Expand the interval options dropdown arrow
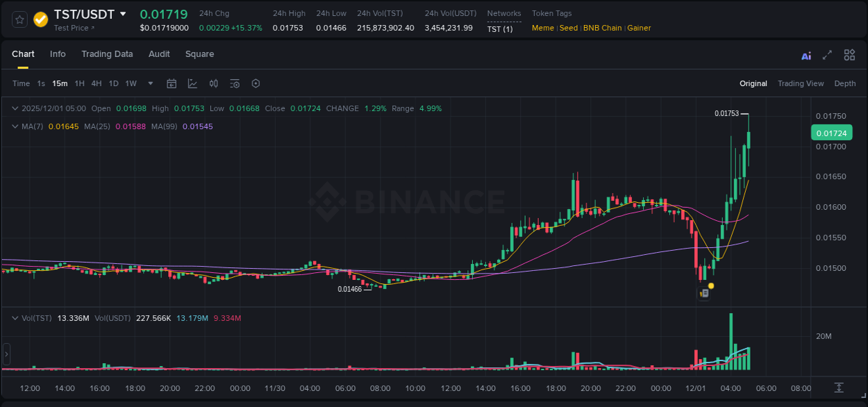The image size is (868, 407). 149,83
